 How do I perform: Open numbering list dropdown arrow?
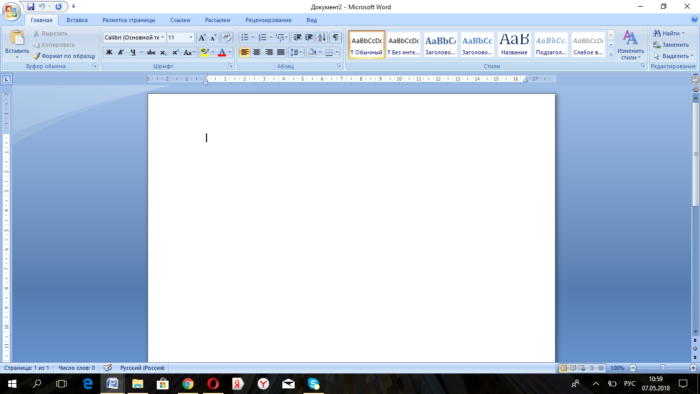(x=271, y=37)
